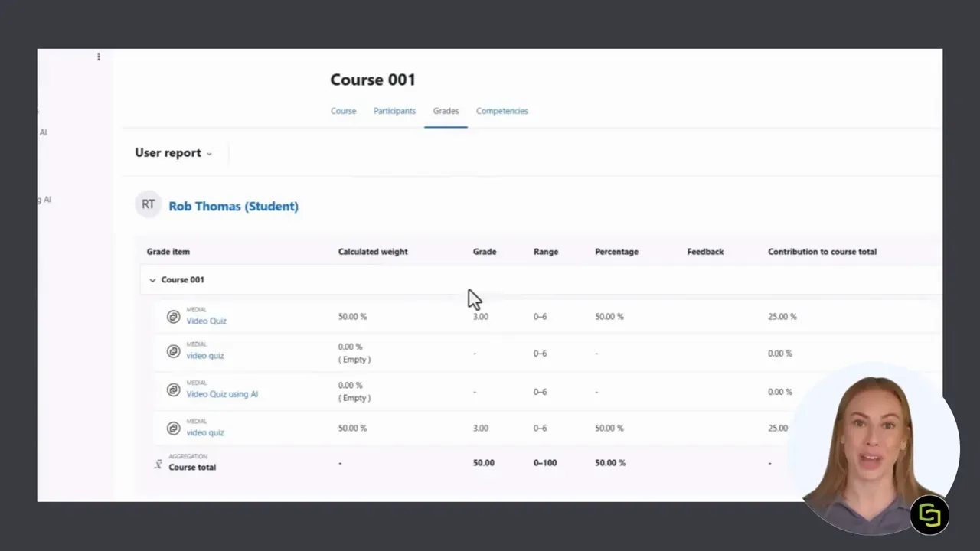Click the first Video Quiz activity icon
This screenshot has height=551, width=980.
point(174,316)
